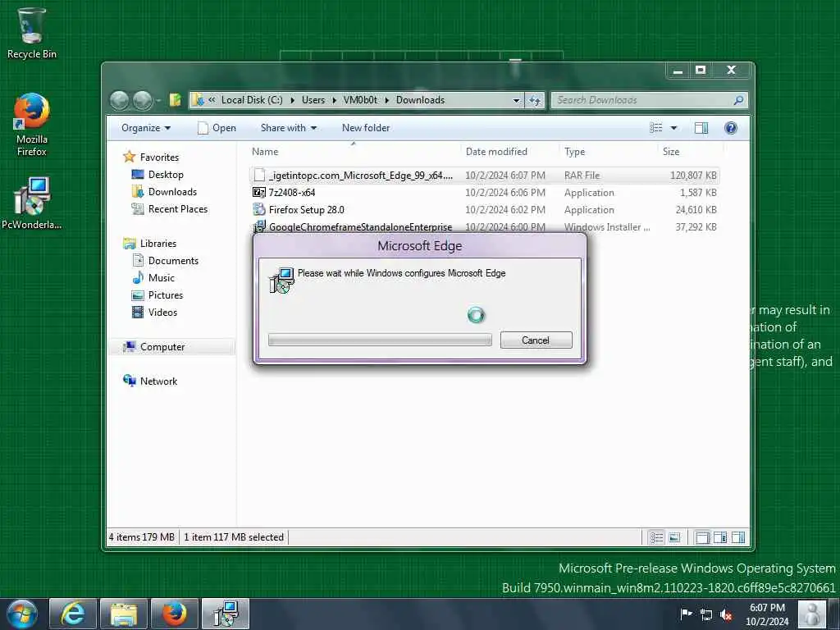
Task: Select the _igetintopc.com_Microsoft_Edge RAR file
Action: pyautogui.click(x=484, y=176)
